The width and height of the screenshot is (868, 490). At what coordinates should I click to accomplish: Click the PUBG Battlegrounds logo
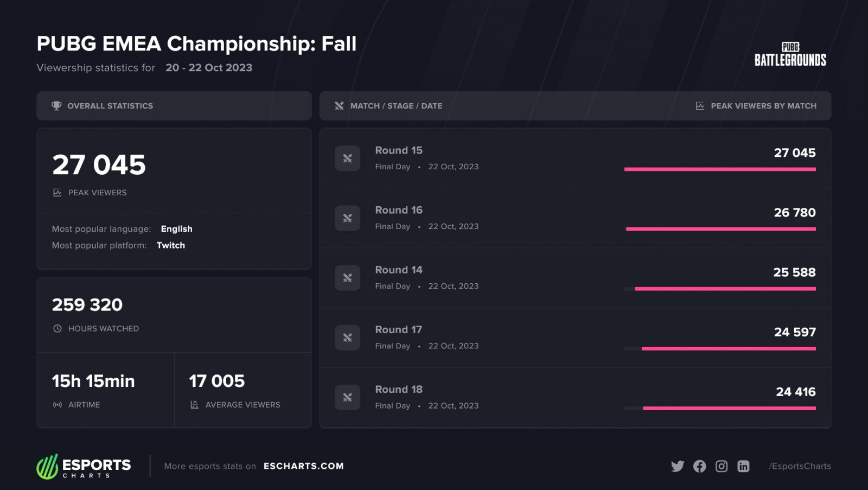point(790,55)
